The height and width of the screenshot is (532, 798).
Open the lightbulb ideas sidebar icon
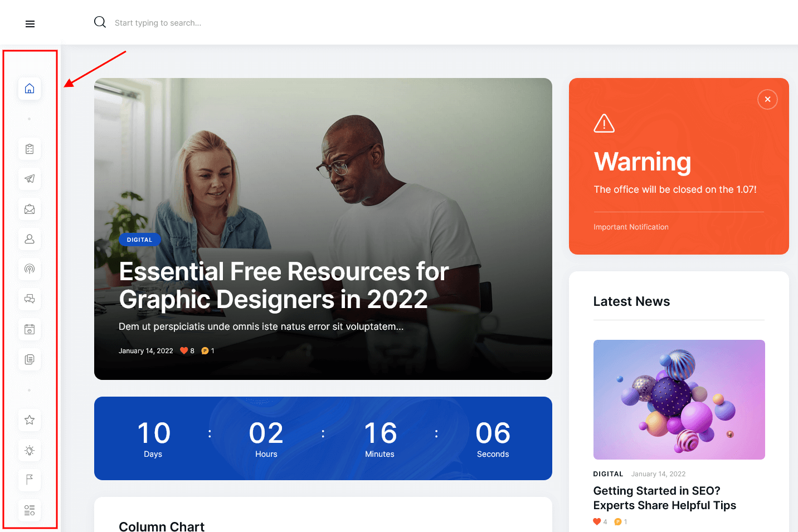coord(30,450)
